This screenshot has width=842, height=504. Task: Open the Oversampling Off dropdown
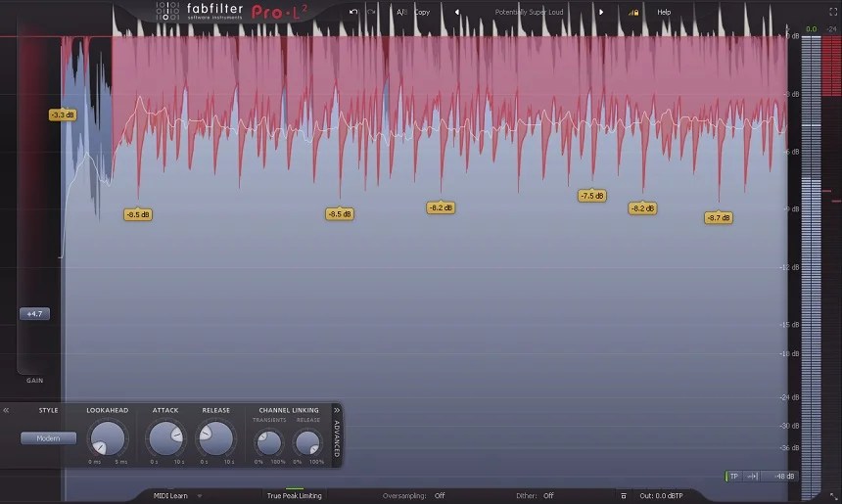pyautogui.click(x=440, y=496)
